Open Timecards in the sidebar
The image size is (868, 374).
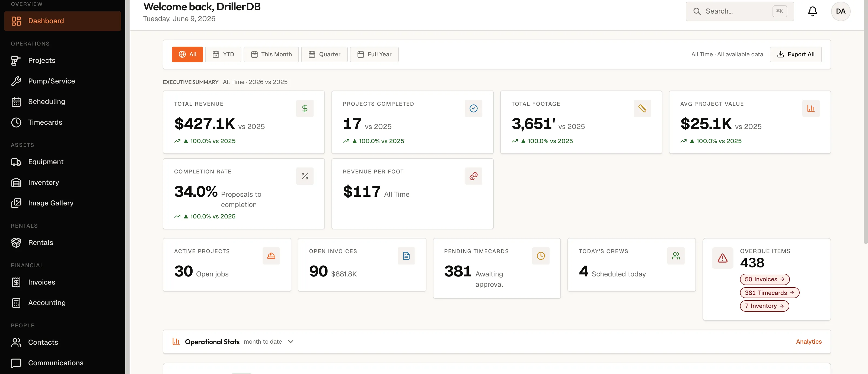tap(62, 122)
